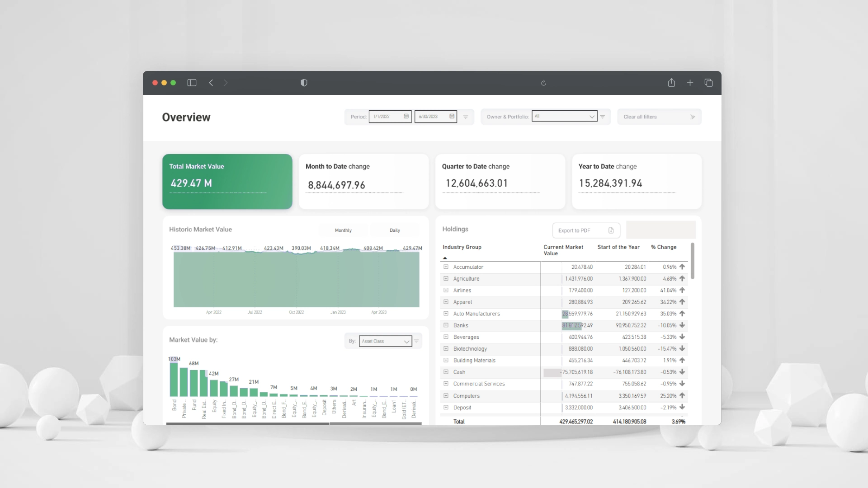Expand the Agriculture industry group row
The image size is (868, 488).
point(446,279)
